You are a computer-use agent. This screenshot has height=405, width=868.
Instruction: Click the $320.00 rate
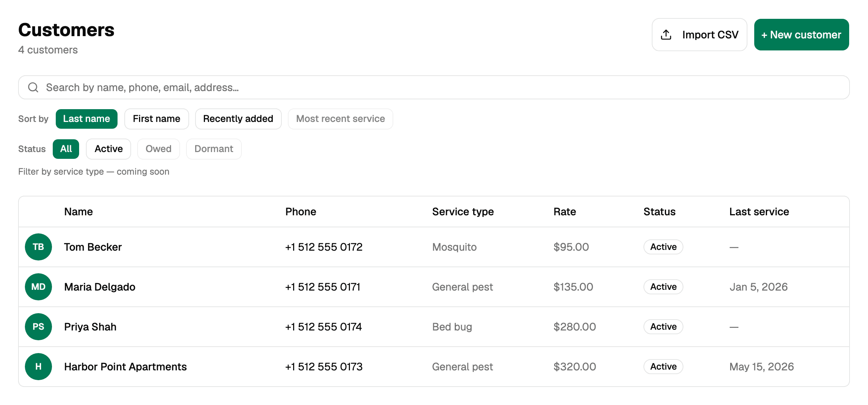[x=575, y=367]
